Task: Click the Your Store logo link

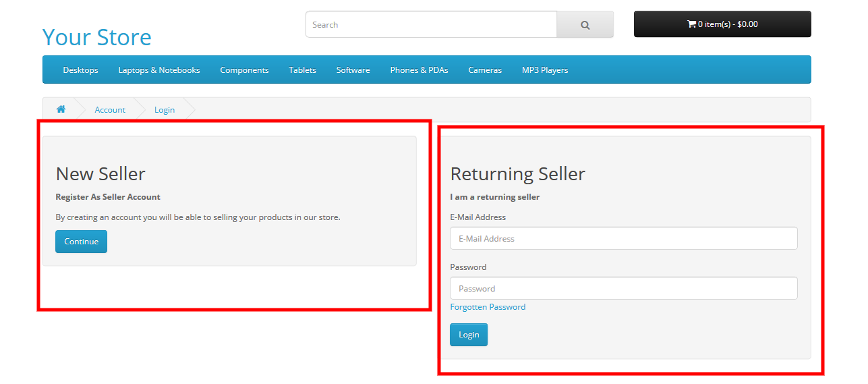Action: 97,36
